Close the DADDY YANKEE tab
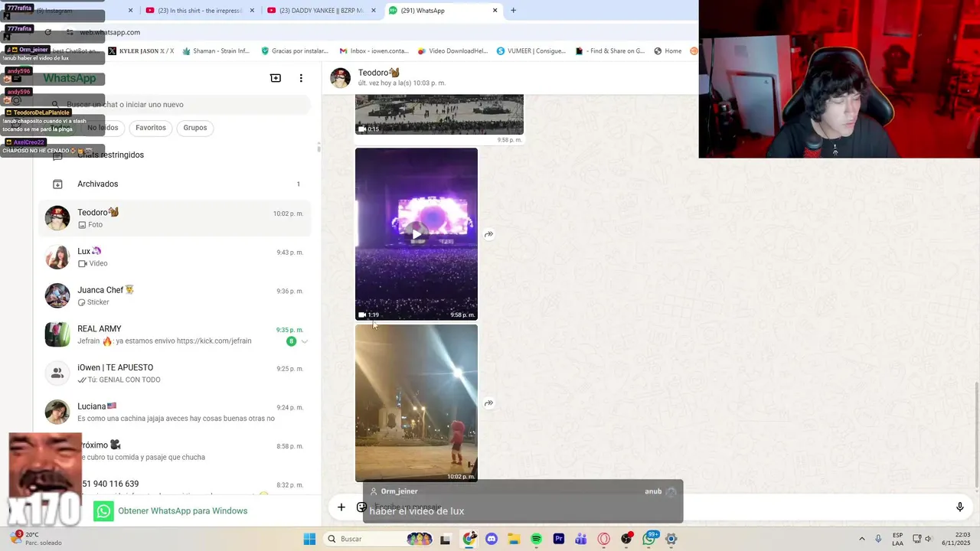980x551 pixels. pyautogui.click(x=374, y=11)
